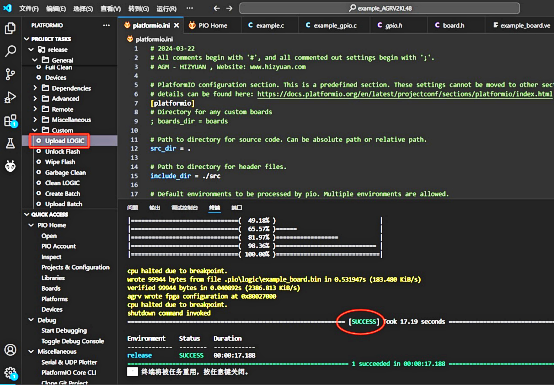Open the Manage gear icon
The height and width of the screenshot is (386, 554).
(x=10, y=373)
